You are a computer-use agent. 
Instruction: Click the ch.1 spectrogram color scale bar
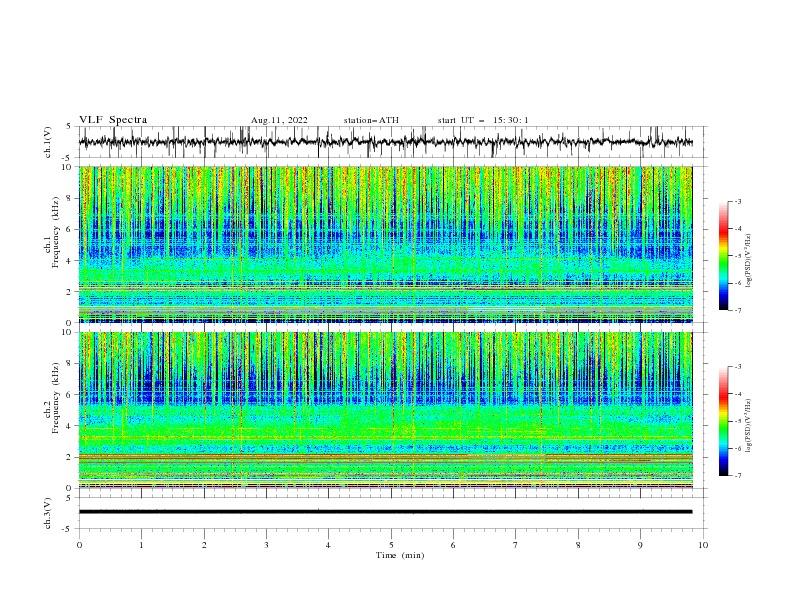tap(723, 256)
